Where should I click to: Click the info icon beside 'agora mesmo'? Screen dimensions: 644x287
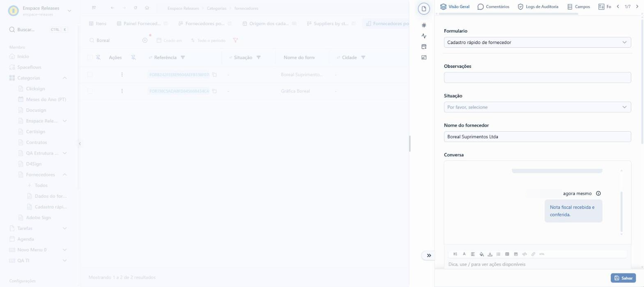tap(598, 193)
